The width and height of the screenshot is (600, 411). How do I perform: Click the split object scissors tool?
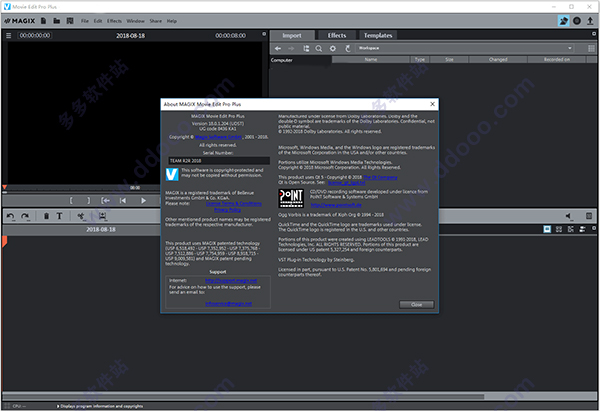coord(81,216)
